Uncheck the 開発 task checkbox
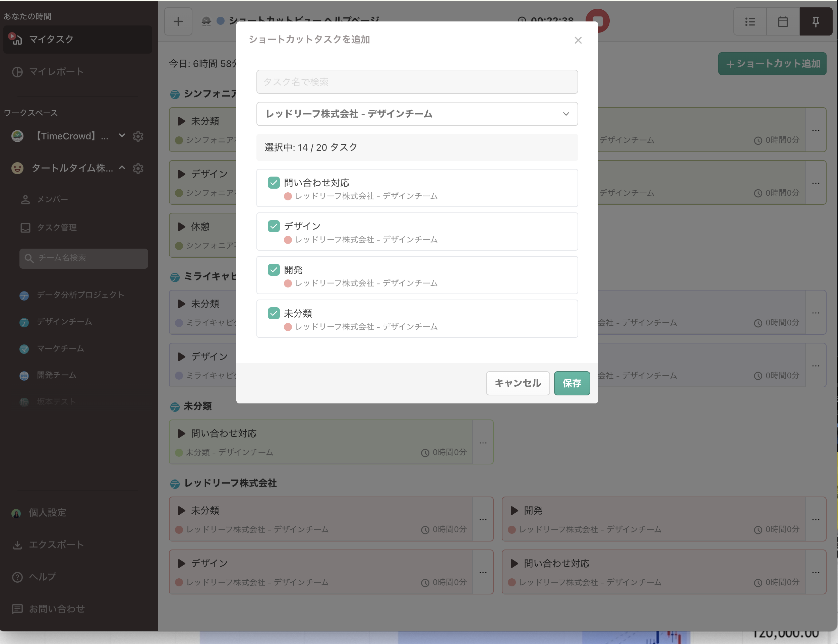 [274, 270]
